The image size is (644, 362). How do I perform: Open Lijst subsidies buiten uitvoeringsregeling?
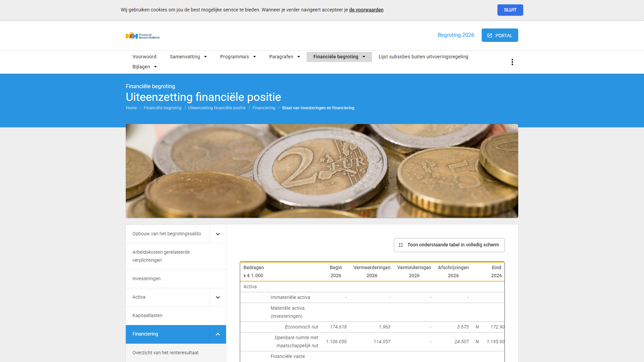423,57
